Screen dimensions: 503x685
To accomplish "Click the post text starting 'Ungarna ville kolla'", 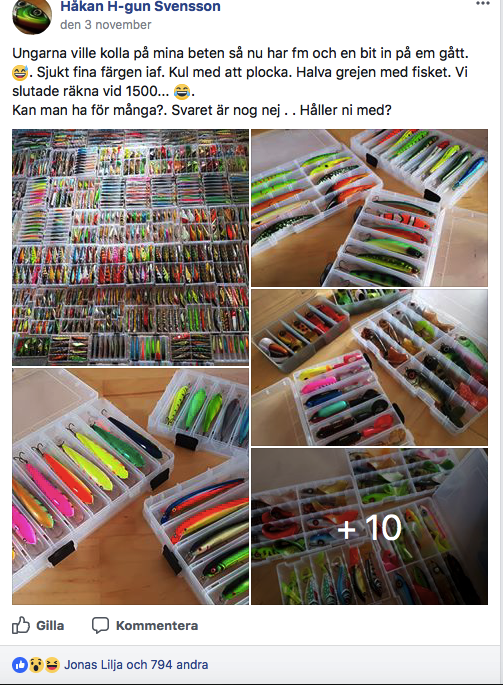I will (240, 82).
